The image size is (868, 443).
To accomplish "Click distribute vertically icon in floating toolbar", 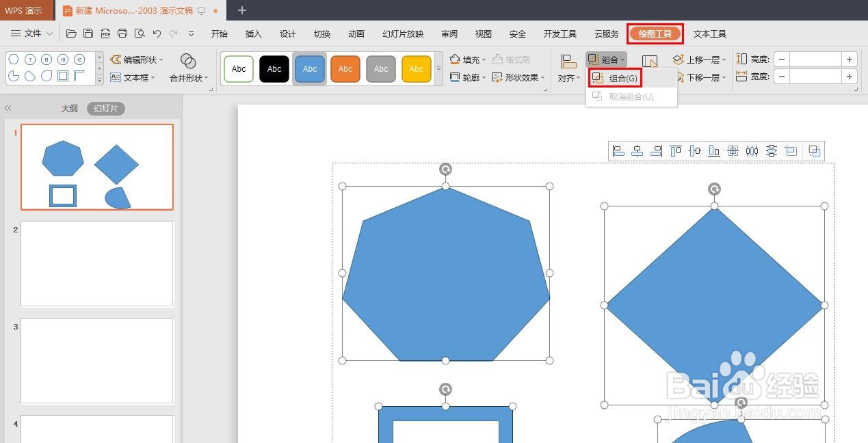I will pyautogui.click(x=772, y=151).
